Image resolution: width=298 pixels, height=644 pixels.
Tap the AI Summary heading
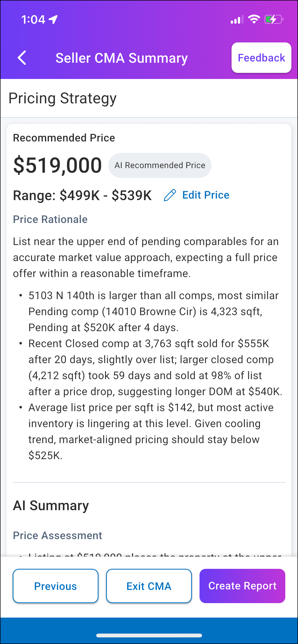pyautogui.click(x=51, y=505)
